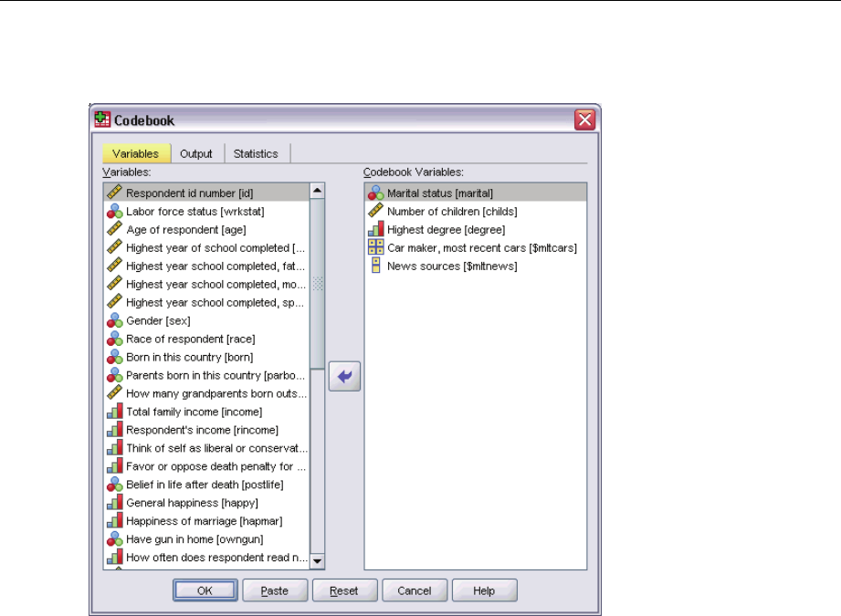Select 'Born in this country [born]' text

tap(189, 357)
